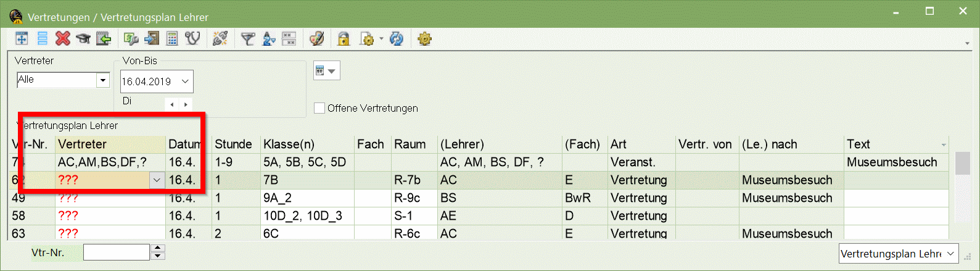Go to next day with right arrow
Screen dimensions: 980x271
(x=186, y=104)
